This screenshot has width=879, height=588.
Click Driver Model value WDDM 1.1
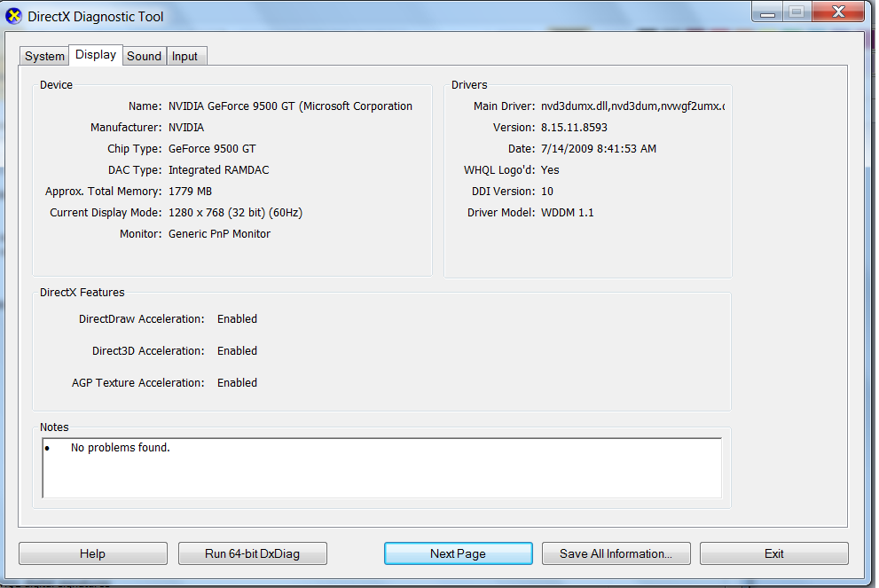coord(567,213)
